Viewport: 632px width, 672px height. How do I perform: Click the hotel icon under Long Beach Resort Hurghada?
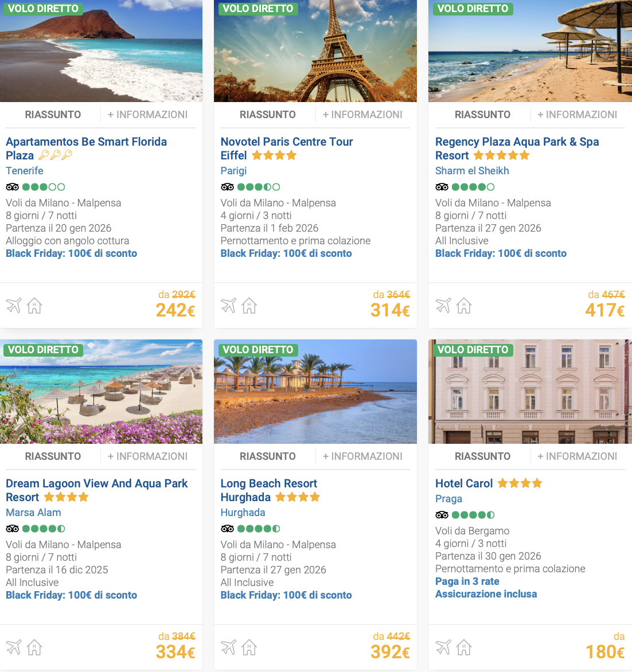(249, 647)
